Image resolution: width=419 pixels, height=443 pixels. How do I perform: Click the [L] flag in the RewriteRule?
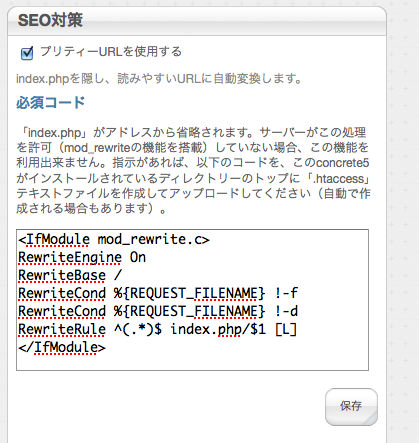[286, 329]
